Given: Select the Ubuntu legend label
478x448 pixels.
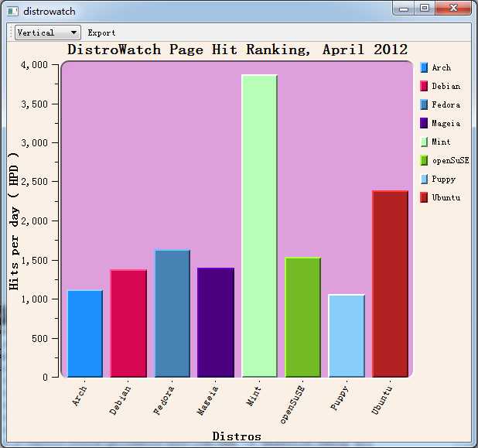Looking at the screenshot, I should tap(446, 197).
